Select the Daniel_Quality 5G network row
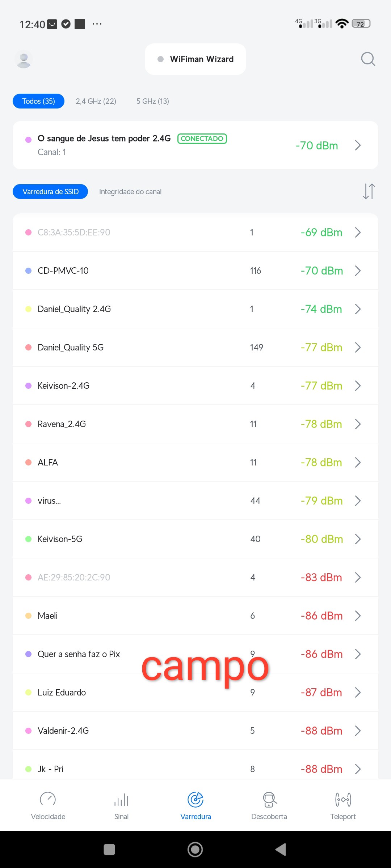 click(145, 348)
